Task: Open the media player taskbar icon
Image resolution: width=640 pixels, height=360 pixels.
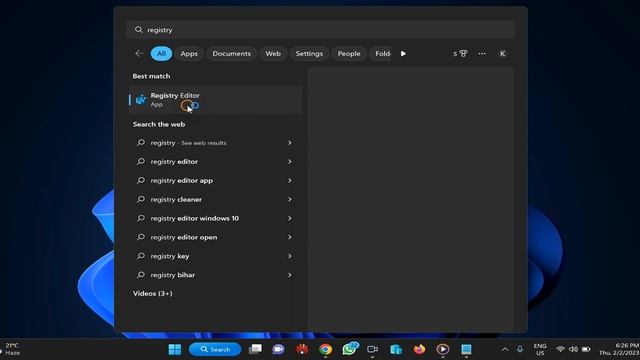Action: click(442, 349)
